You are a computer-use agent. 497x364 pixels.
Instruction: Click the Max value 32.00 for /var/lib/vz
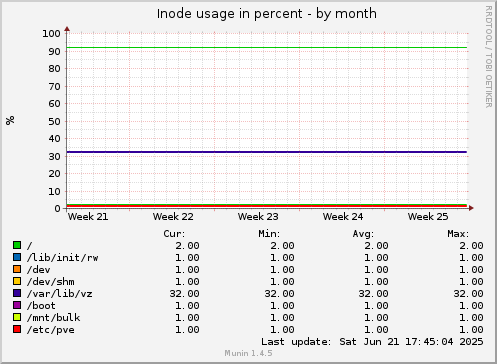tap(468, 294)
